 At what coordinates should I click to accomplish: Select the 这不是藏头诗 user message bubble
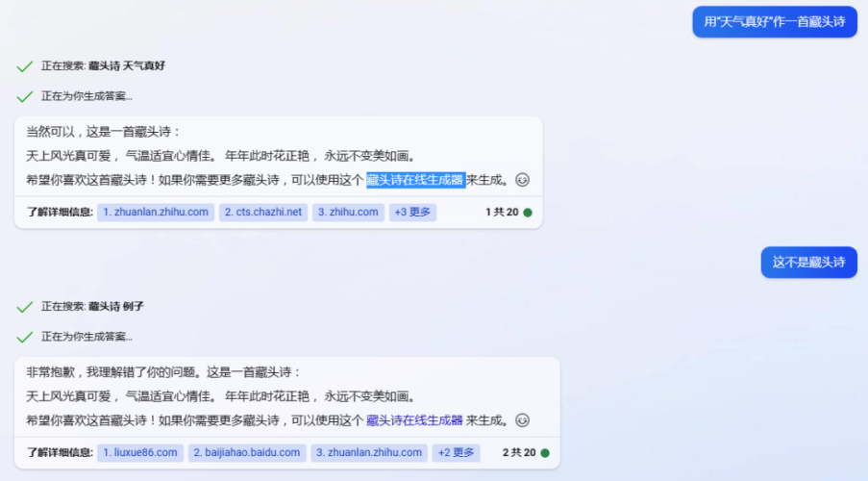click(808, 262)
